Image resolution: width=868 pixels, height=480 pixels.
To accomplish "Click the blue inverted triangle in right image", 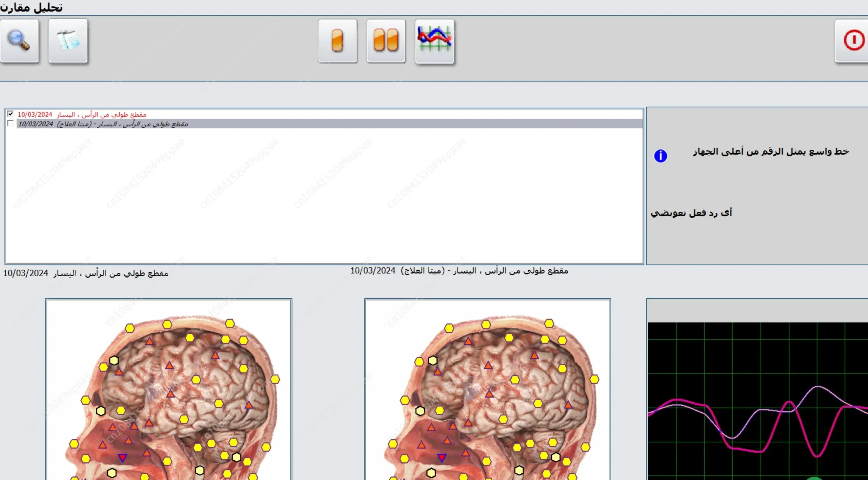I will (x=442, y=457).
